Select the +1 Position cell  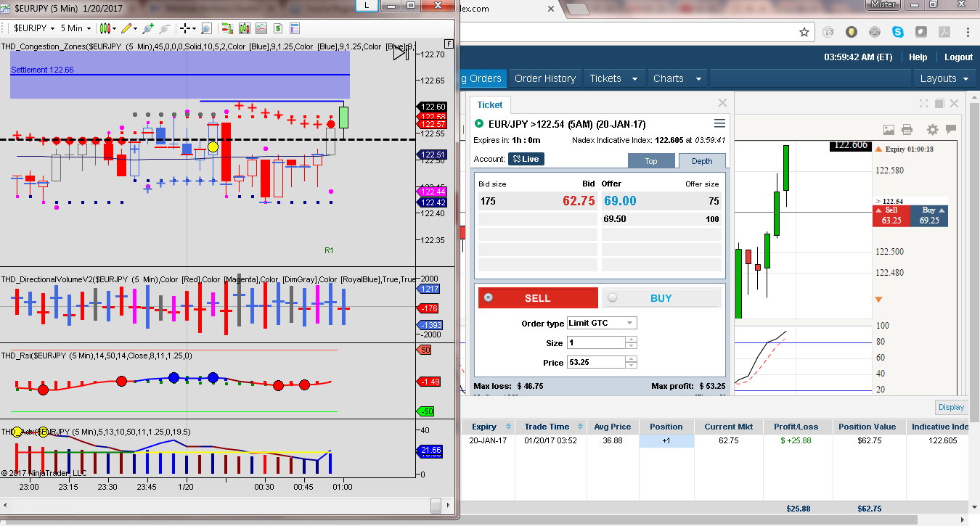(666, 440)
